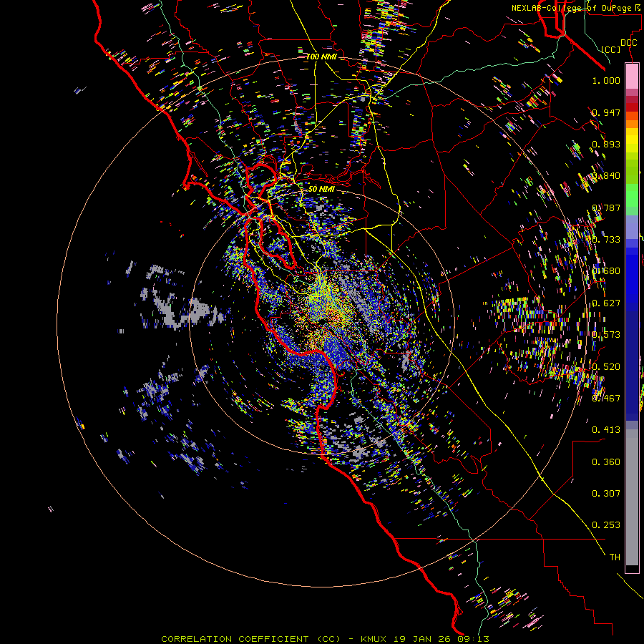This screenshot has height=644, width=644.
Task: Click the 0.787 legend value
Action: pyautogui.click(x=606, y=208)
